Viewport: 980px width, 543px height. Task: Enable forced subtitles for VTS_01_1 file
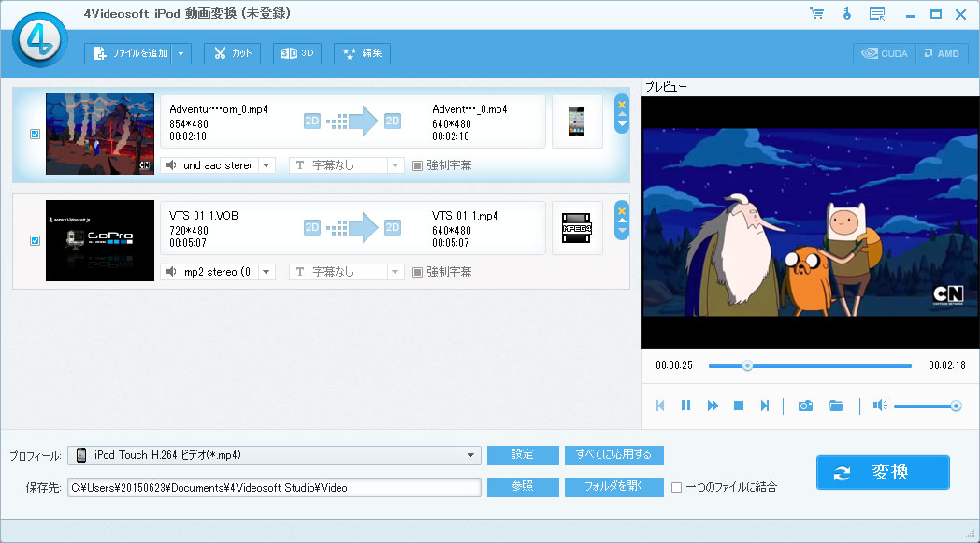[417, 272]
